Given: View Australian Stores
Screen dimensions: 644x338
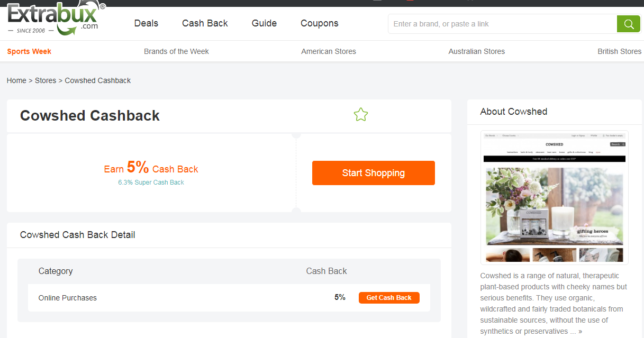Looking at the screenshot, I should (476, 51).
